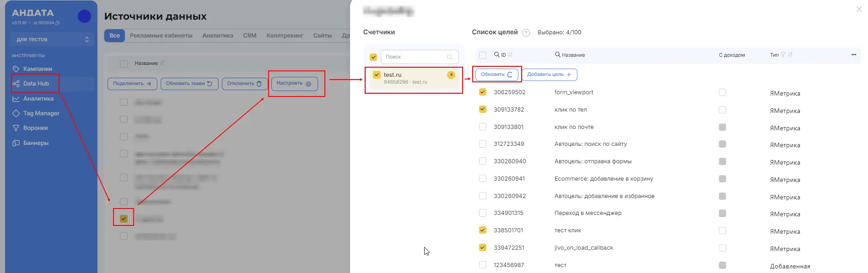Switch to the Сайты tab

[323, 36]
